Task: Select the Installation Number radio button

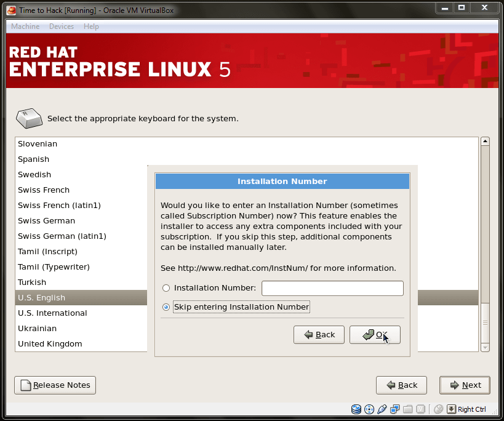Action: 166,288
